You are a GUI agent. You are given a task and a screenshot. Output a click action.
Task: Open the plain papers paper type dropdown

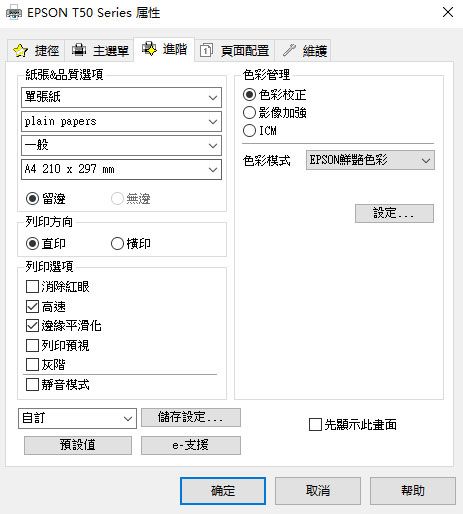click(x=121, y=121)
